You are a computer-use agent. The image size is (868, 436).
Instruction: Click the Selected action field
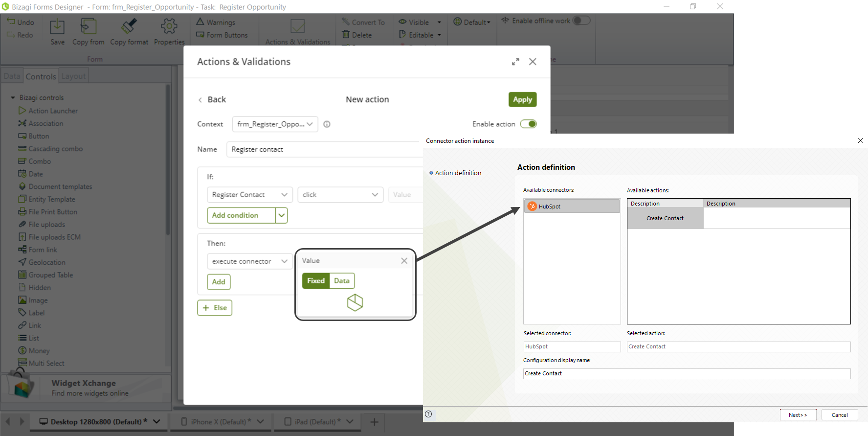tap(738, 346)
